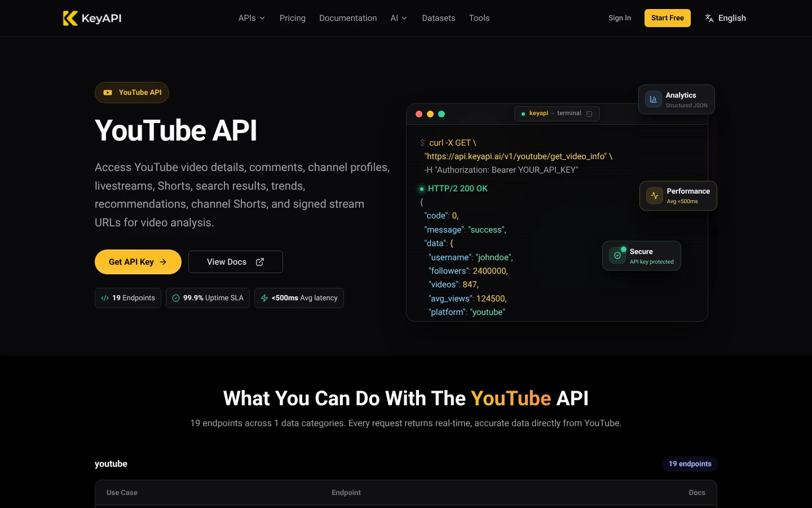The image size is (812, 508).
Task: Click the keyapi terminal tab
Action: 557,113
